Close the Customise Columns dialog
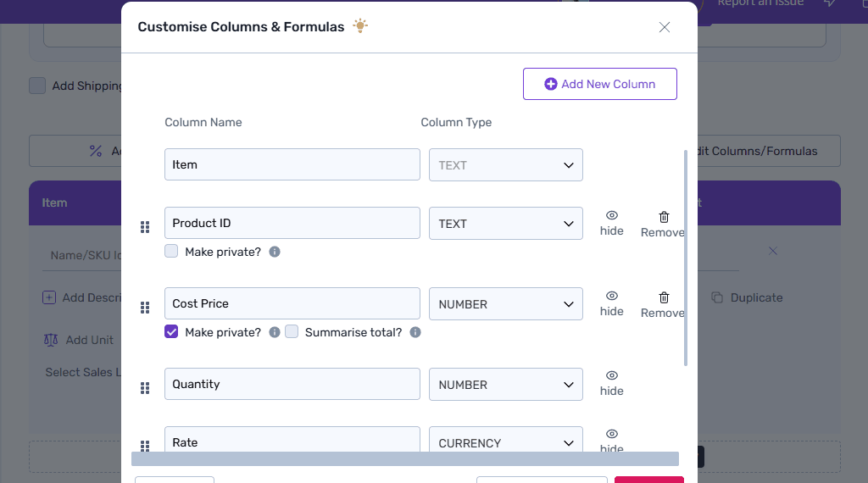This screenshot has width=868, height=483. click(665, 27)
